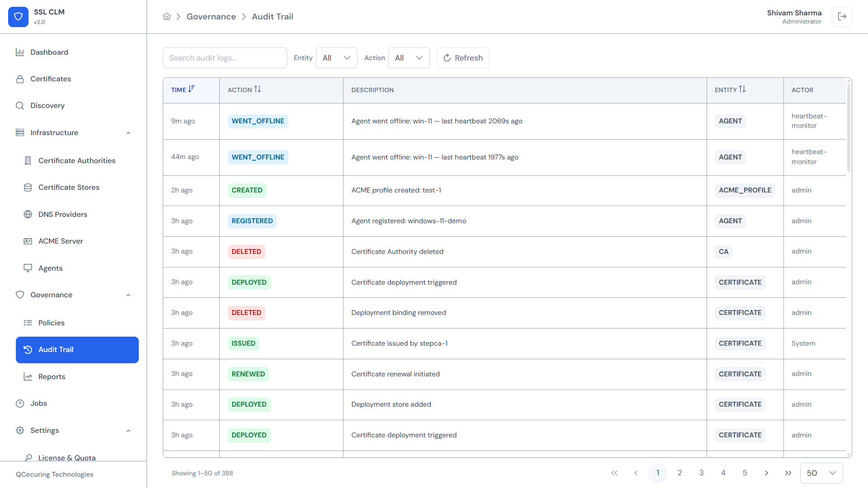
Task: Collapse the Governance section
Action: [128, 295]
